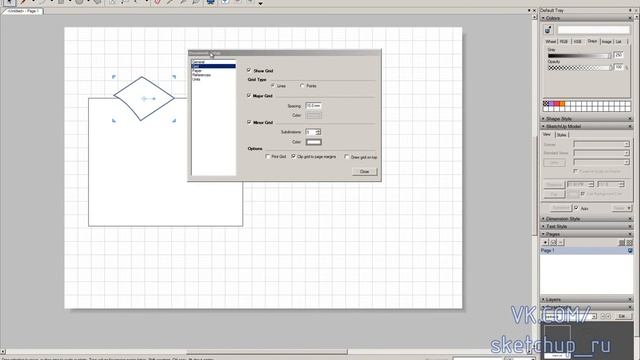Viewport: 640px width, 360px height.
Task: Click the Close button in the dialog
Action: point(364,171)
